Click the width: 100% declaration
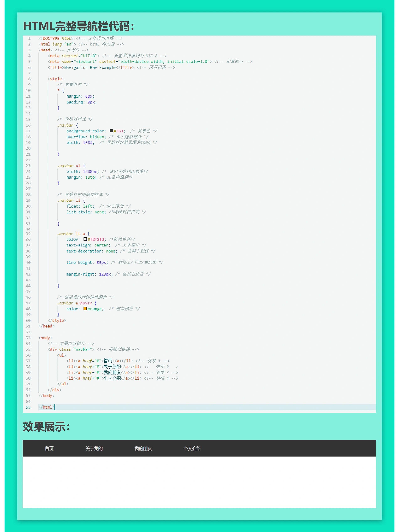 tap(80, 143)
